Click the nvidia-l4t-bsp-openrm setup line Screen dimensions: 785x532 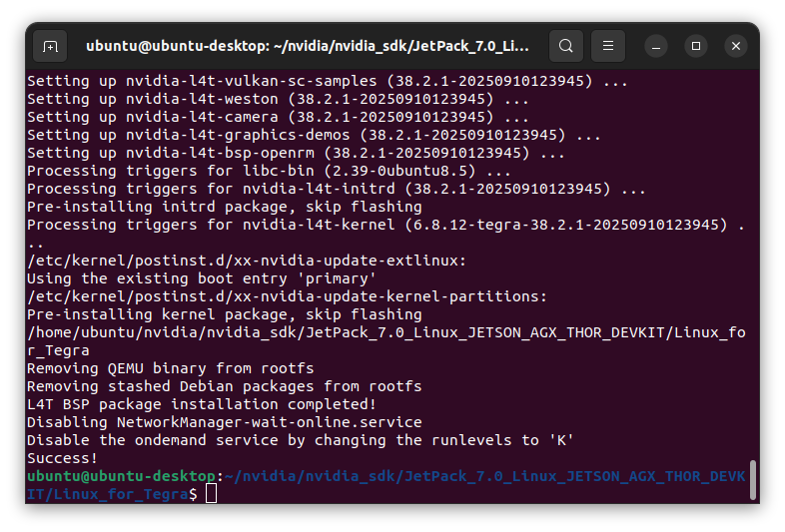(296, 153)
